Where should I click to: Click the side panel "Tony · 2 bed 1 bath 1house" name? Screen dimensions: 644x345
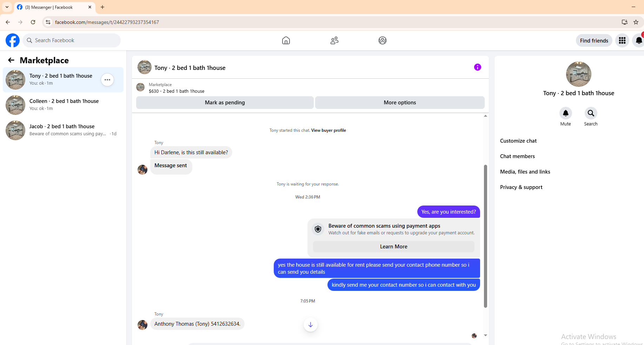579,93
